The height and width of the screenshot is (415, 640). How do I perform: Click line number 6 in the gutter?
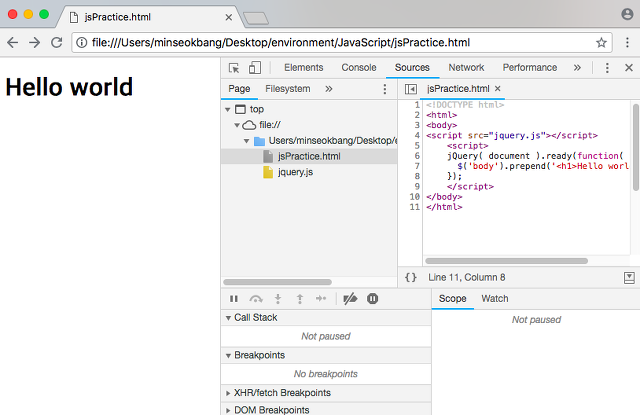417,156
